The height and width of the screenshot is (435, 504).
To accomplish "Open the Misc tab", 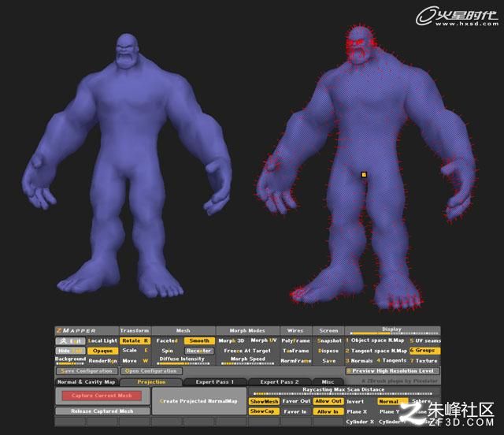I will click(328, 382).
